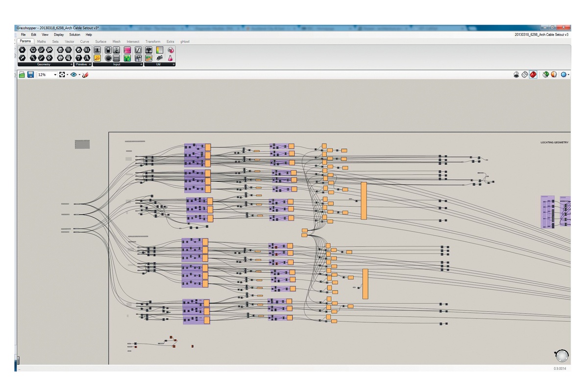
Task: Select the Legend icon in Util panel
Action: [160, 50]
